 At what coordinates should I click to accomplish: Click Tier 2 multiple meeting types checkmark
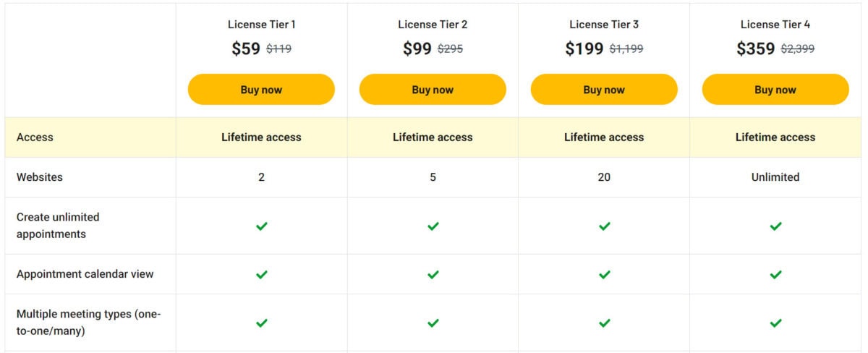click(x=433, y=323)
